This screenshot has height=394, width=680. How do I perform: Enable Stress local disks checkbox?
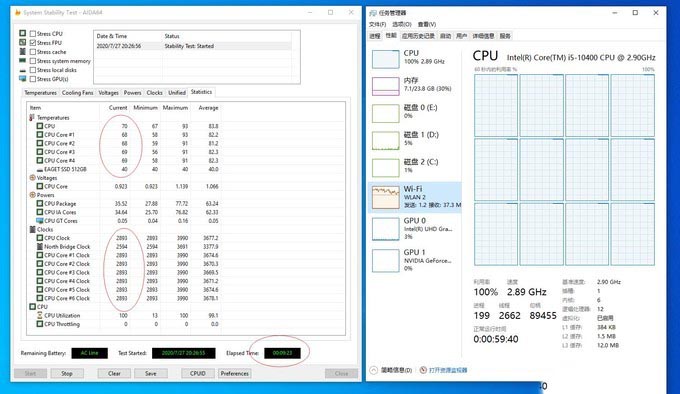coord(33,70)
